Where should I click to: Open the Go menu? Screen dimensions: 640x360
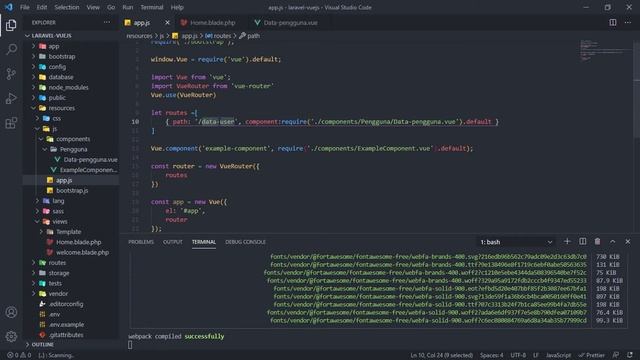111,7
